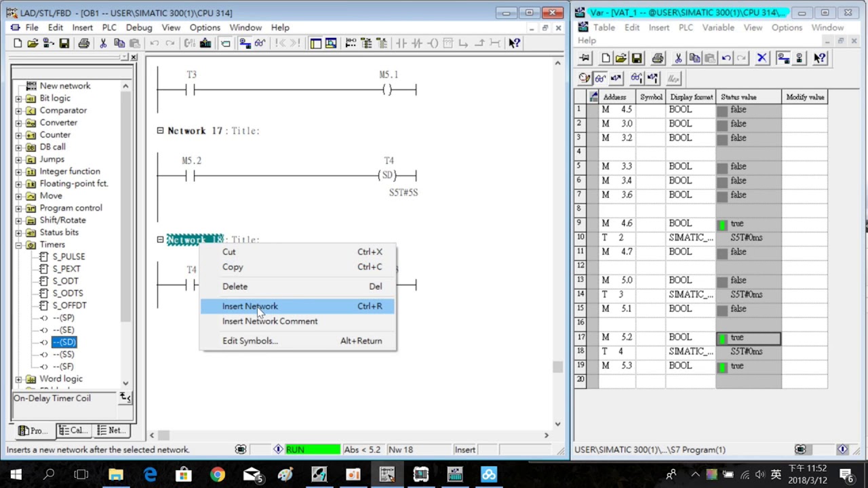This screenshot has height=488, width=868.
Task: Create a new block in LAD toolbar
Action: click(x=18, y=43)
